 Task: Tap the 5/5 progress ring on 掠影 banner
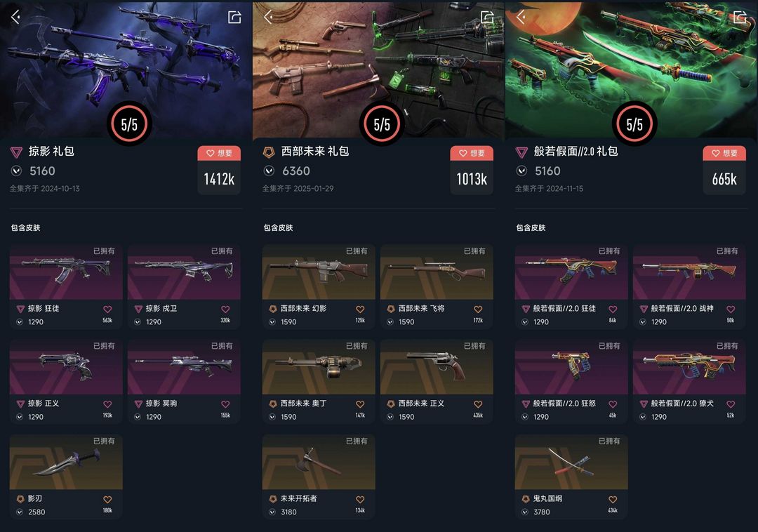click(x=129, y=124)
